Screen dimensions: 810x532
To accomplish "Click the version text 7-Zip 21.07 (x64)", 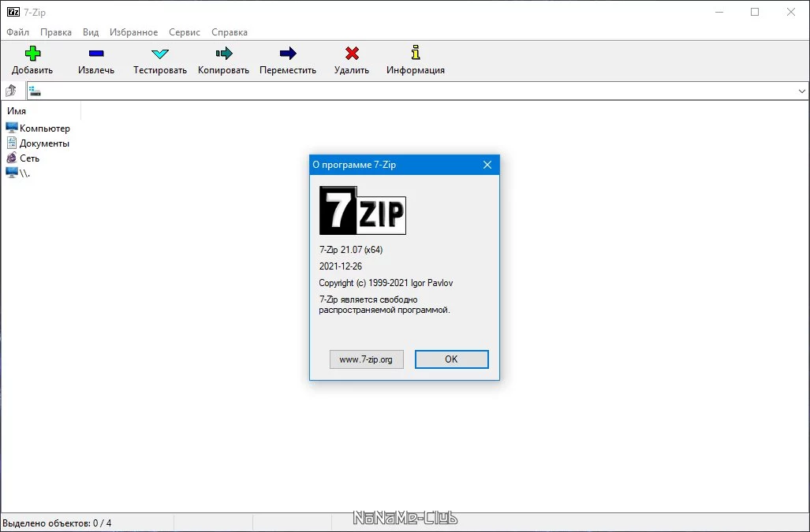I will tap(351, 250).
